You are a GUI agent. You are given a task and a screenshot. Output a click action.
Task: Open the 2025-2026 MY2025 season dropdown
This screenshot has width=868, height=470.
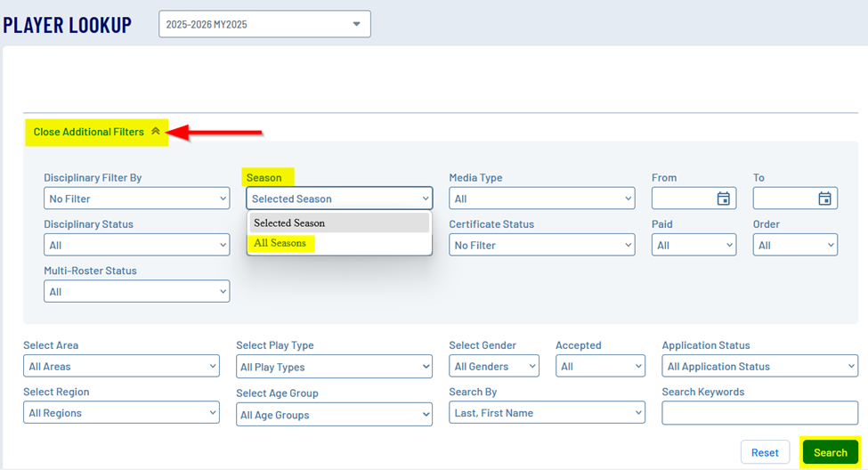(x=264, y=25)
